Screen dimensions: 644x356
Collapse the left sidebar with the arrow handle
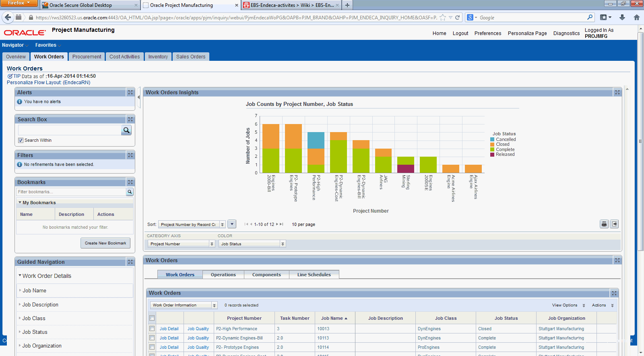coord(139,97)
